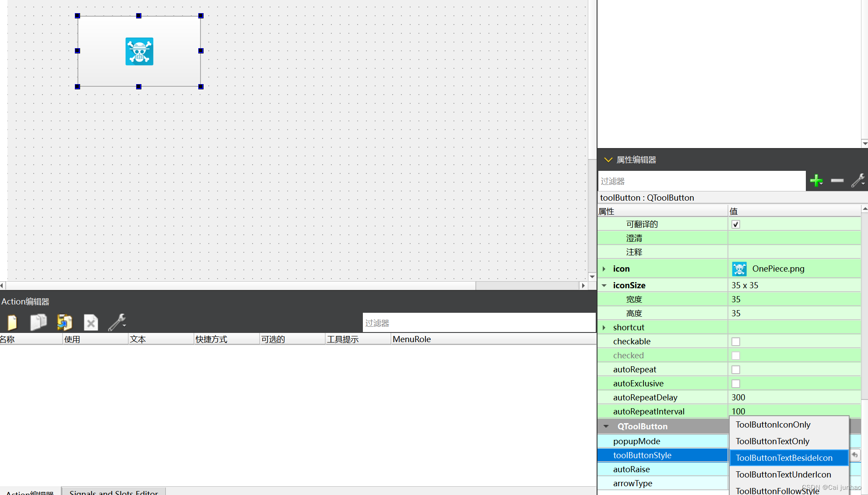868x495 pixels.
Task: Click the OnePiece.png icon thumbnail in properties
Action: (739, 269)
